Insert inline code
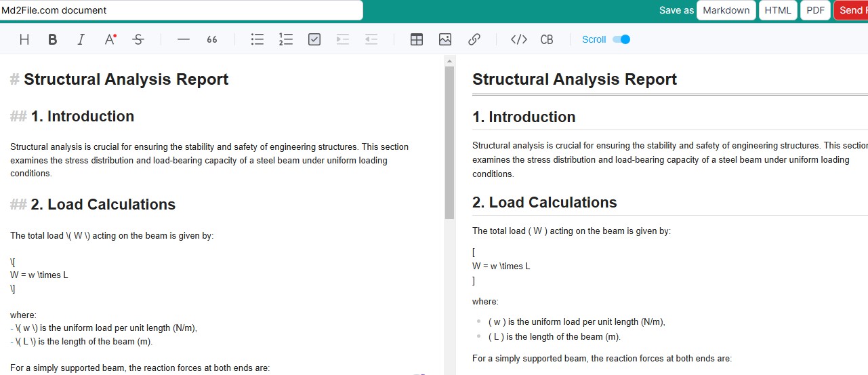This screenshot has height=375, width=868. [x=519, y=39]
